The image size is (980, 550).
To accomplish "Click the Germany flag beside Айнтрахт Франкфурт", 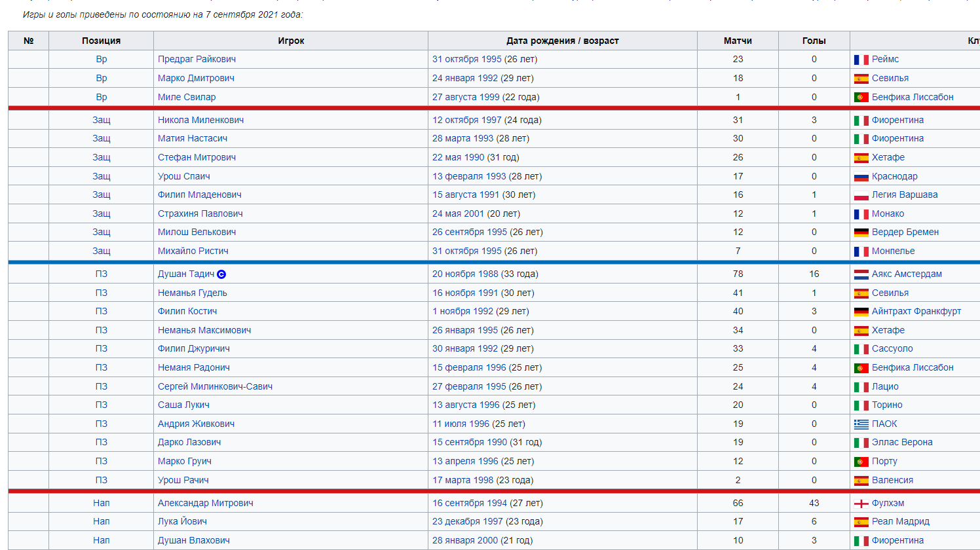I will point(861,312).
